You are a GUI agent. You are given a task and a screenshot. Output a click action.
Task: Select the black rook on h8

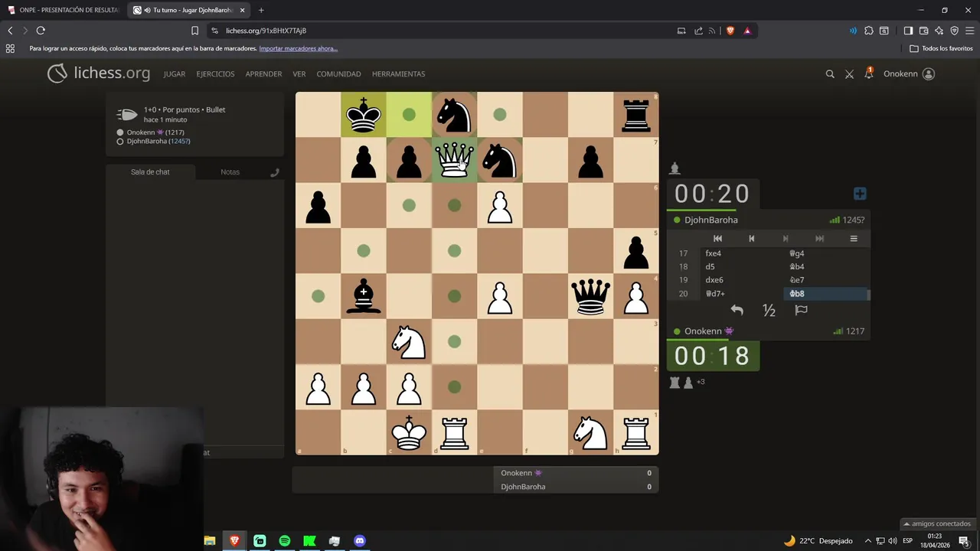(635, 115)
